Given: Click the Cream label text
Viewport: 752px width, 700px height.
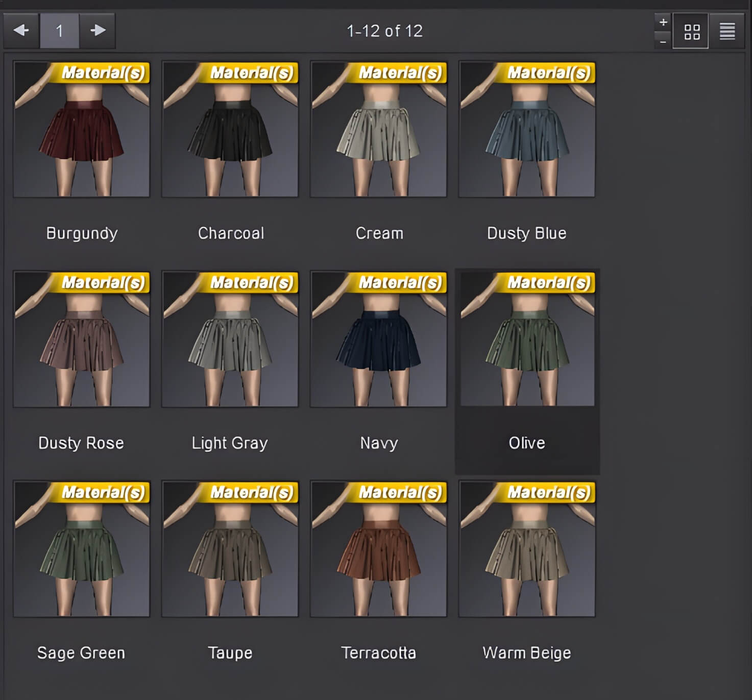Looking at the screenshot, I should point(379,233).
